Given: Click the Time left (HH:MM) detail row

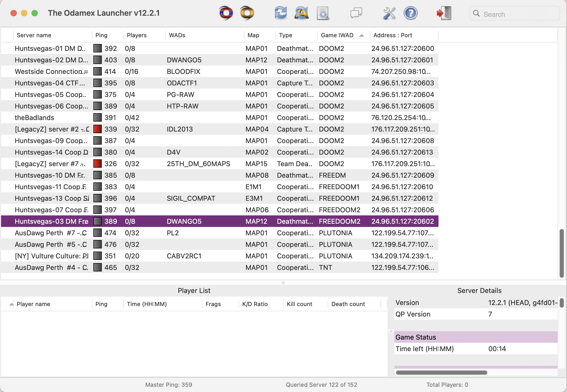Looking at the screenshot, I should click(476, 349).
